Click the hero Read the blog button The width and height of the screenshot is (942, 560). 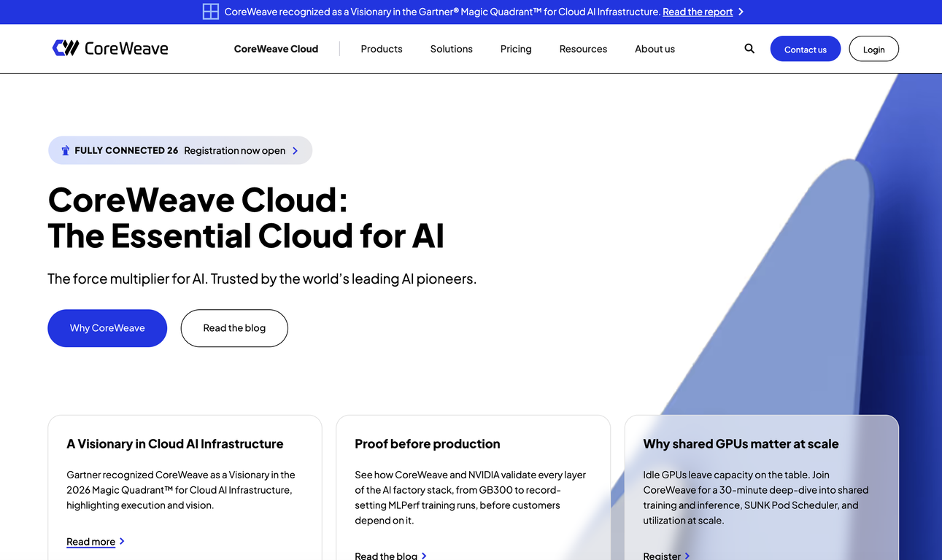pyautogui.click(x=234, y=328)
